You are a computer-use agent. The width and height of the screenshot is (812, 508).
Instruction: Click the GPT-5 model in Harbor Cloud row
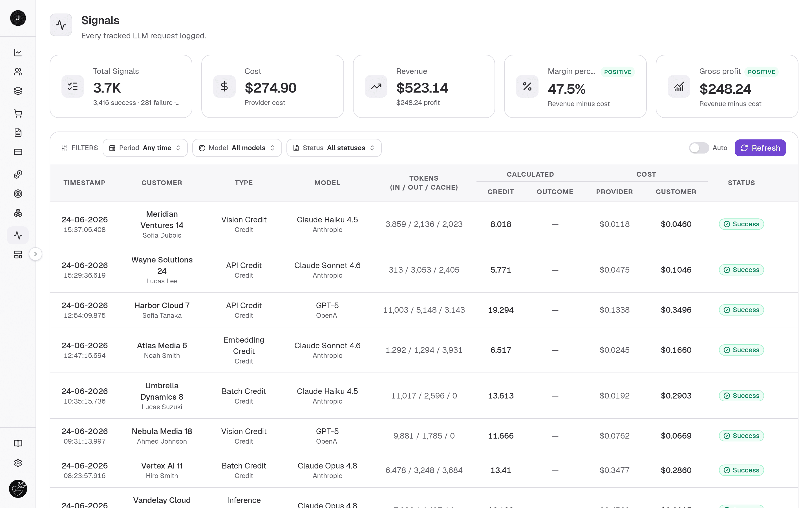tap(327, 305)
